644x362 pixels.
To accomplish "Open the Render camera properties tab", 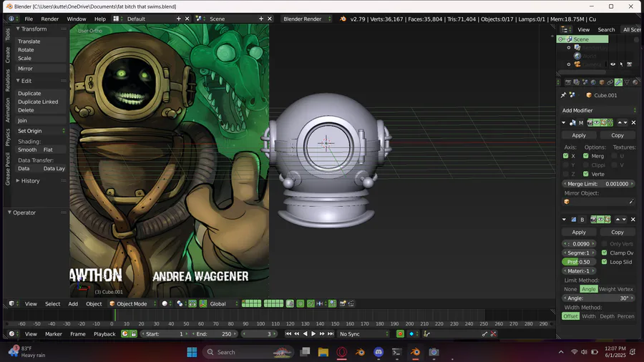I will point(568,82).
